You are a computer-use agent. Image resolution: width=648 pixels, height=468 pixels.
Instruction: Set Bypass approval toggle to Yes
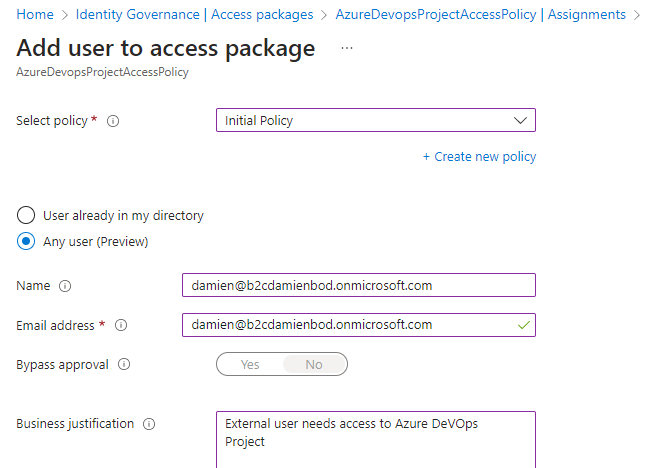point(250,364)
